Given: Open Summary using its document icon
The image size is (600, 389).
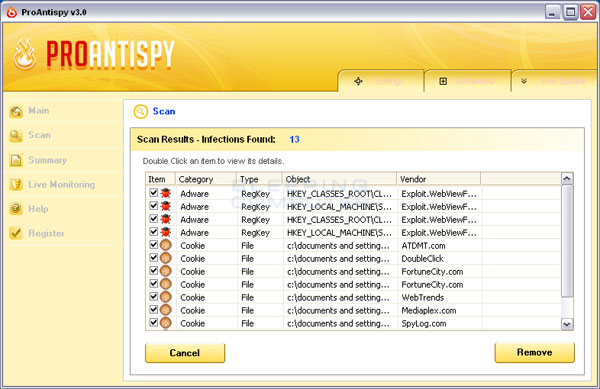Looking at the screenshot, I should point(16,160).
